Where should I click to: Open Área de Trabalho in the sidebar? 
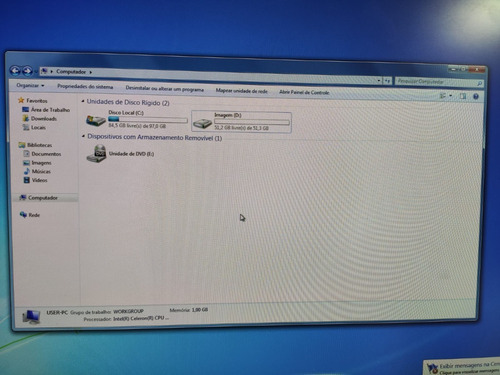[50, 110]
